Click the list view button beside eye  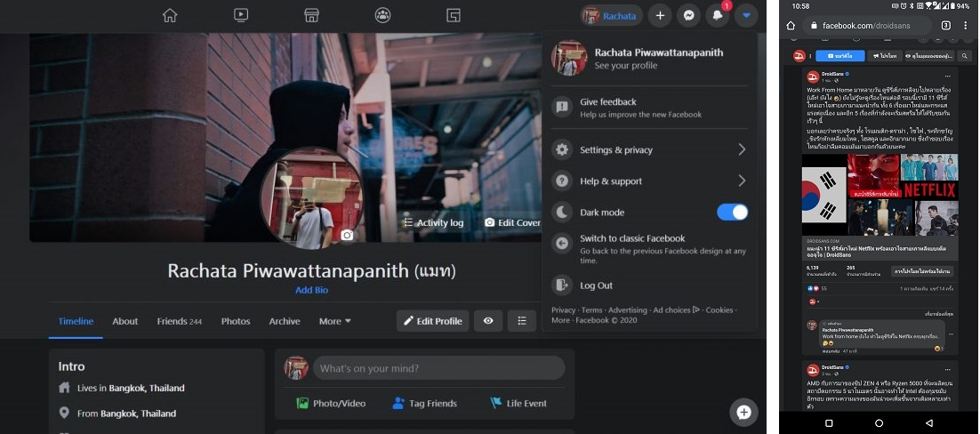pos(522,321)
